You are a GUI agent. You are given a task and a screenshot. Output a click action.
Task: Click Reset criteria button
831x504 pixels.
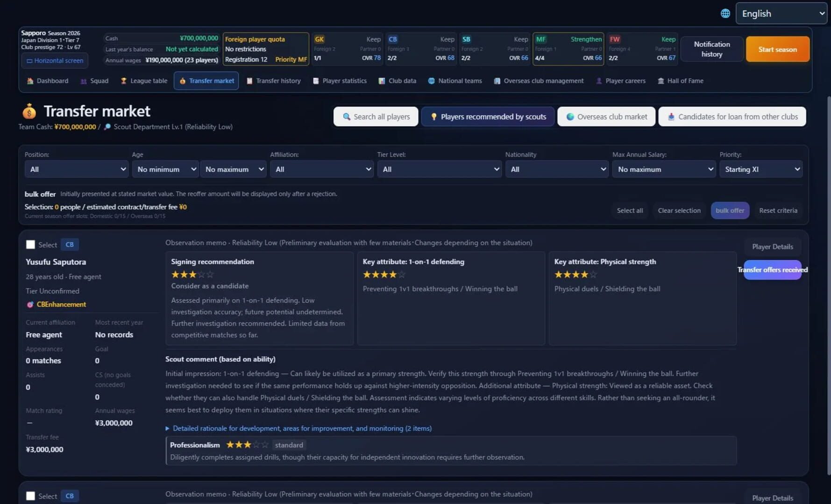[778, 210]
